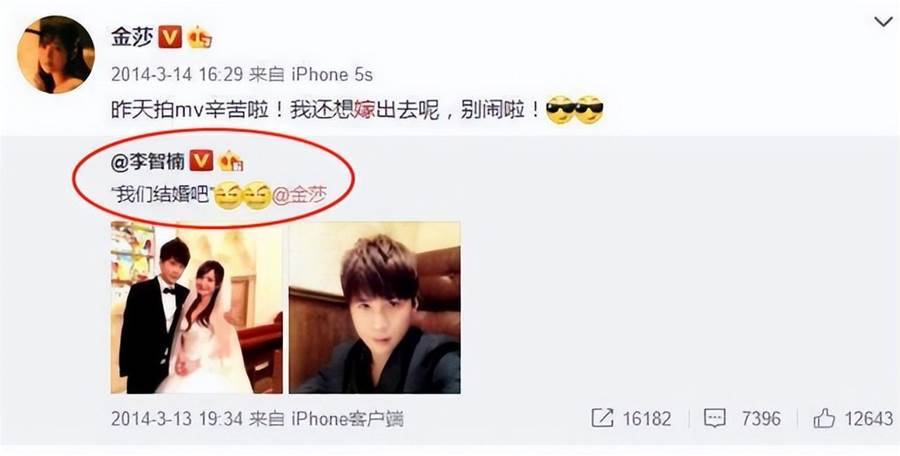The image size is (900, 456).
Task: Click the repost icon showing 16182
Action: click(x=602, y=418)
